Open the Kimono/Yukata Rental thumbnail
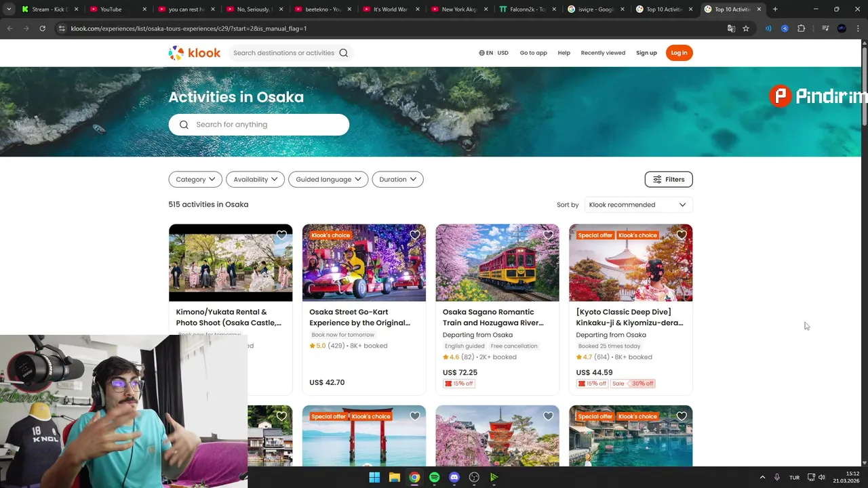This screenshot has width=868, height=488. pos(231,263)
